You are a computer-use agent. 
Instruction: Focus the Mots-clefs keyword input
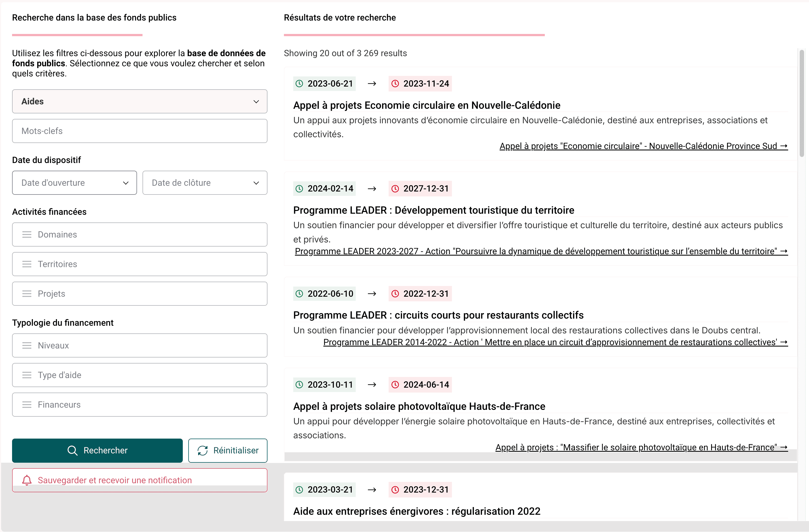(x=140, y=131)
